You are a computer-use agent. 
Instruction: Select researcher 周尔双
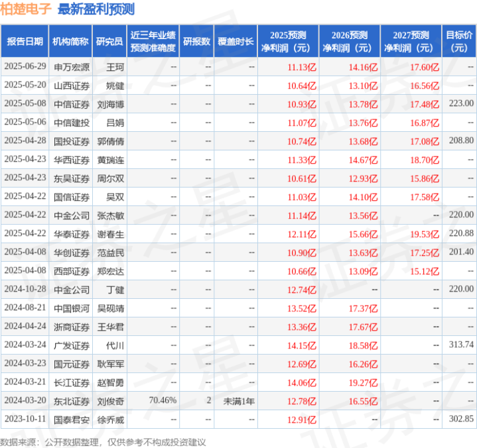[x=110, y=178]
